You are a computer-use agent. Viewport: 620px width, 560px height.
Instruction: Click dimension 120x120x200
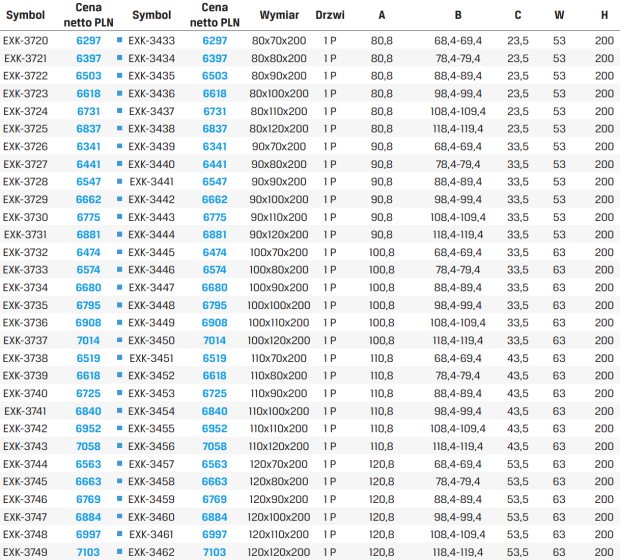pos(279,553)
